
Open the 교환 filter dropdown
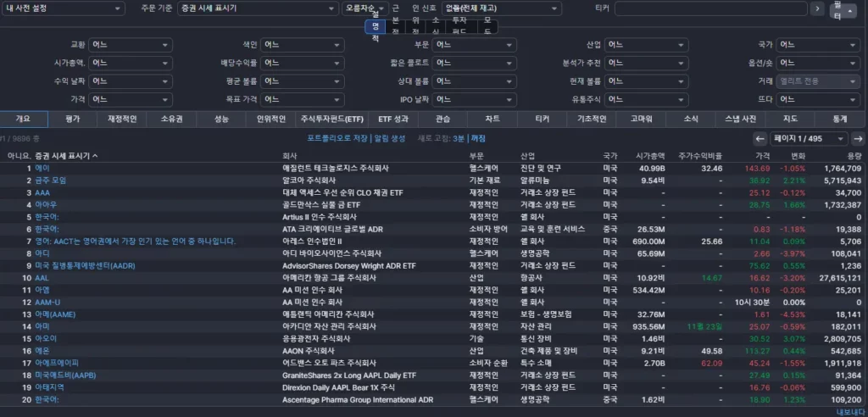130,45
